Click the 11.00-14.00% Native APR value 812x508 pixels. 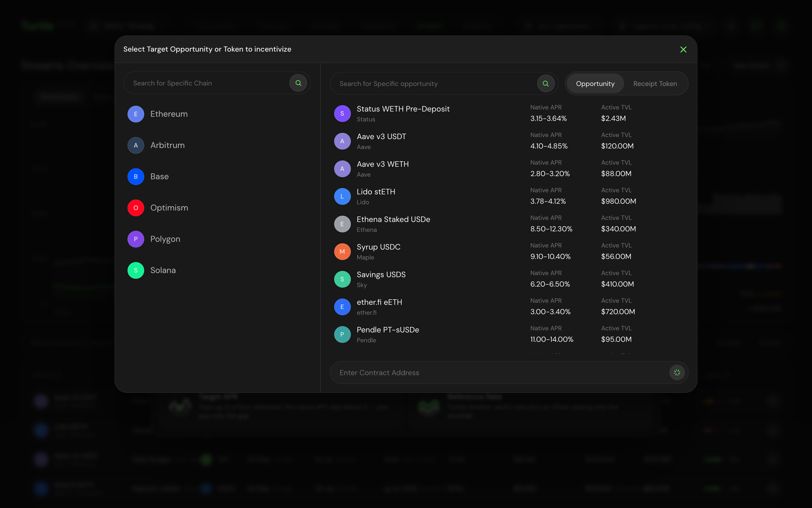click(x=552, y=339)
